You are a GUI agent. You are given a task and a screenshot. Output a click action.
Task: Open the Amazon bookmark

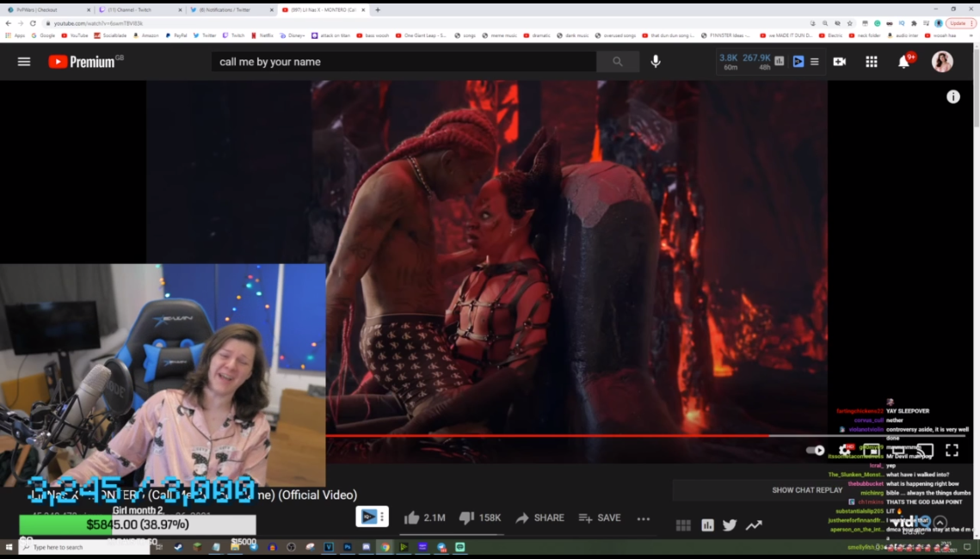[145, 35]
